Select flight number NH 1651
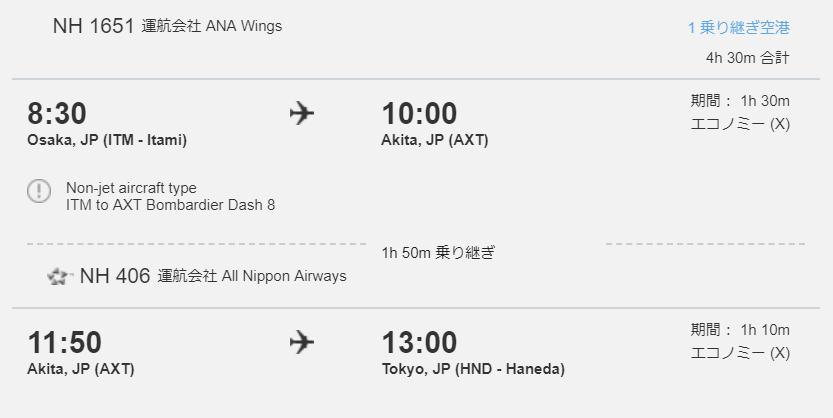 (x=94, y=26)
